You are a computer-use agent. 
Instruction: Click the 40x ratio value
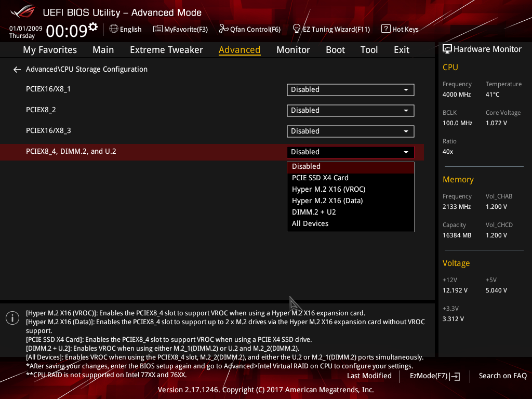point(447,152)
